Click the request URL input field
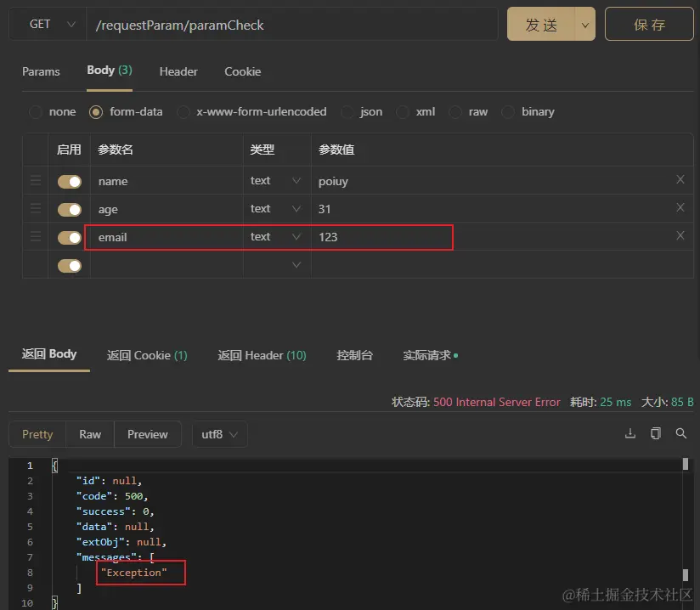The width and height of the screenshot is (700, 610). click(292, 25)
